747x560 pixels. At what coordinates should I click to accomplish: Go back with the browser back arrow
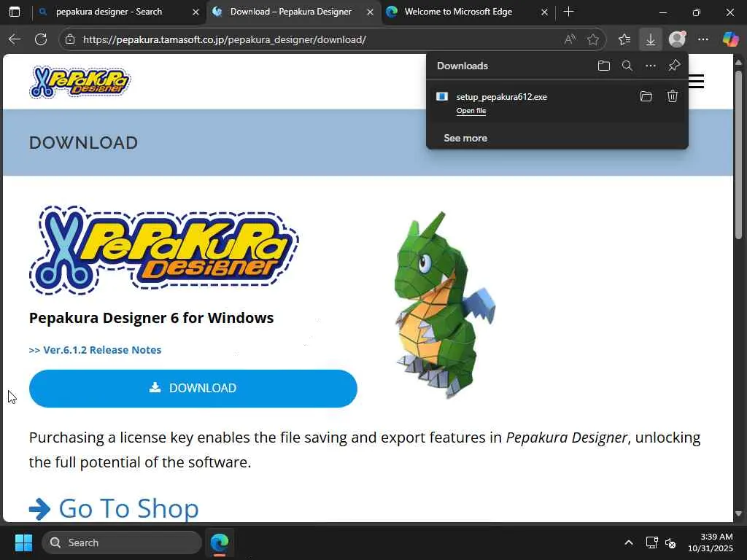tap(15, 39)
